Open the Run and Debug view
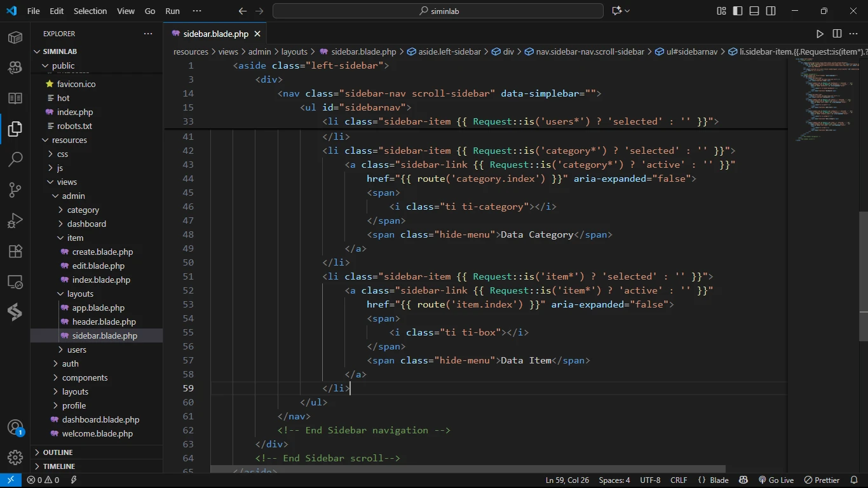 15,220
